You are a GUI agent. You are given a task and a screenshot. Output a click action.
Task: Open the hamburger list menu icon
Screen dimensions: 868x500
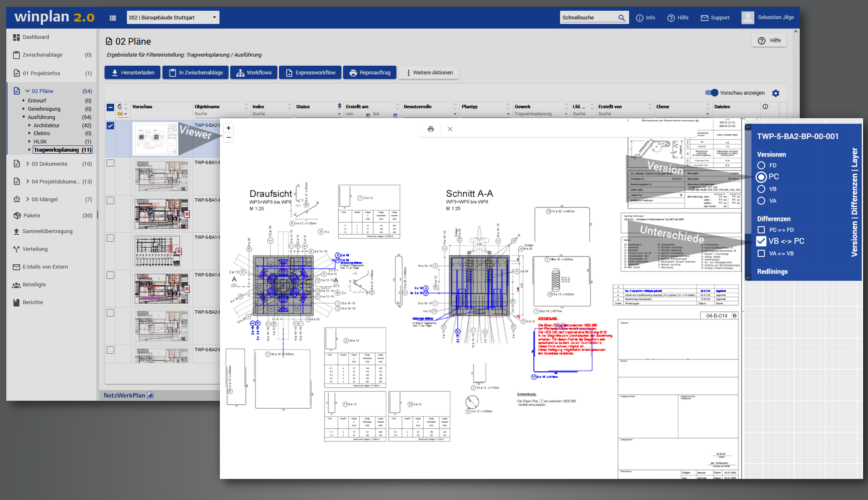113,18
